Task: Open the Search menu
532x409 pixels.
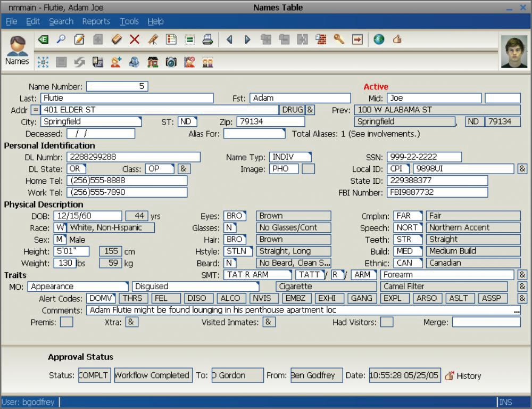Action: tap(61, 21)
